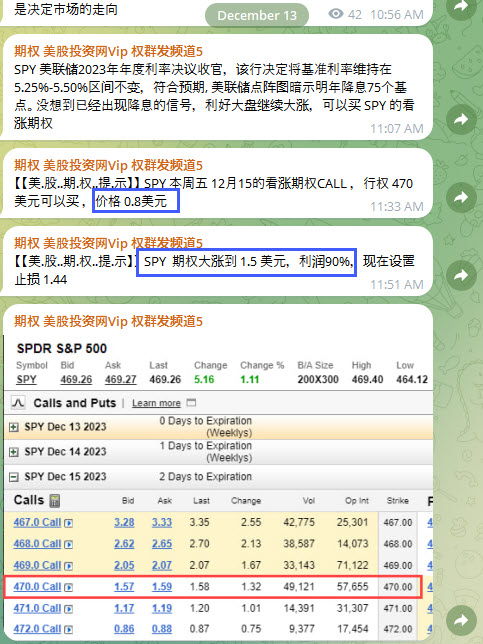Screen dimensions: 483x644
Task: Click the arrow icon beside 471.0 Call
Action: (x=69, y=609)
